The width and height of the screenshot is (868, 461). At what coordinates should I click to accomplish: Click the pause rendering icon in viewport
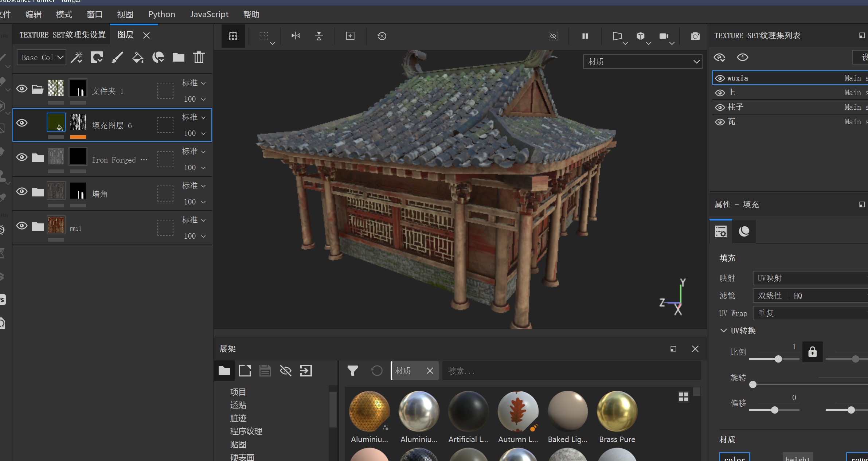tap(585, 36)
